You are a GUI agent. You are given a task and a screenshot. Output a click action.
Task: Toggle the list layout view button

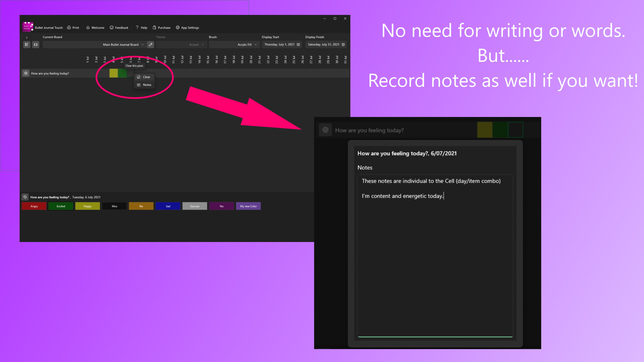pos(27,44)
